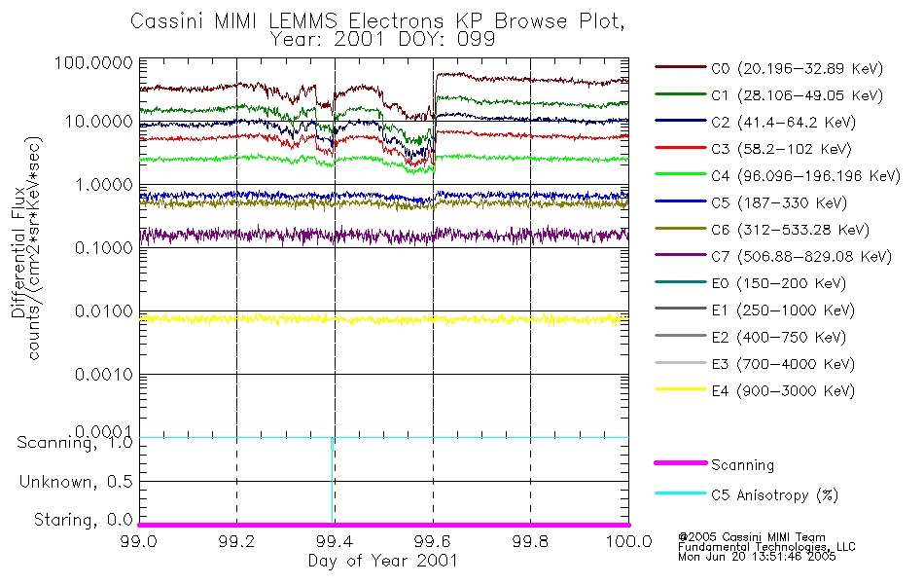Click the magenta Scanning legend line swatch

(681, 463)
